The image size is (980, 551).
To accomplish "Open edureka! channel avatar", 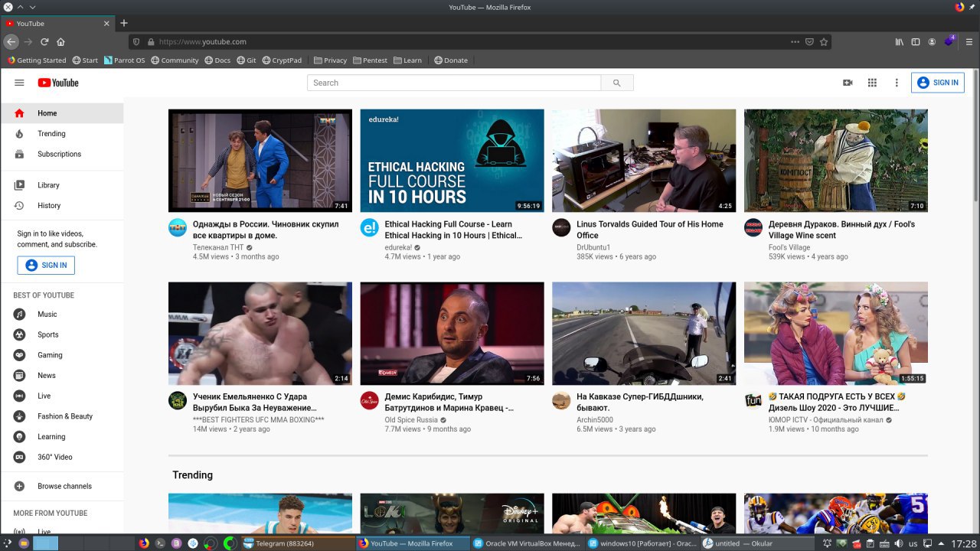I will [370, 228].
